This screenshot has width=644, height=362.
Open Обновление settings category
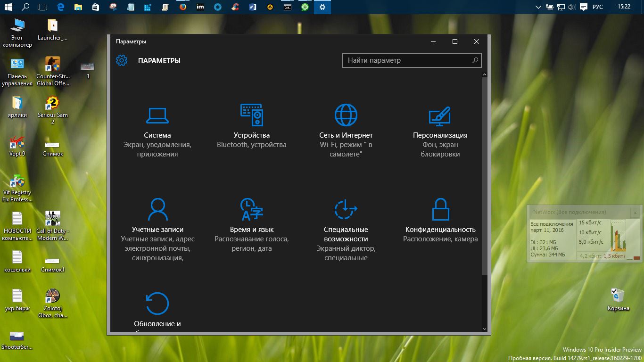[x=157, y=304]
